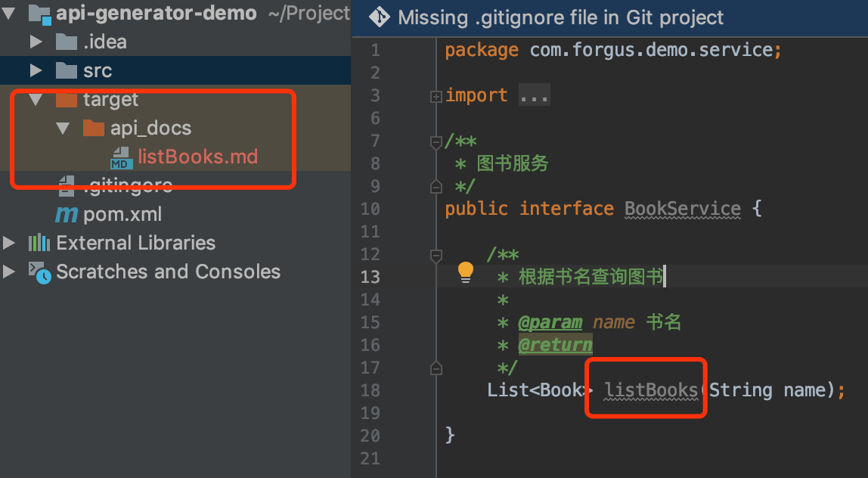The height and width of the screenshot is (478, 868).
Task: Collapse the target folder tree arrow
Action: pyautogui.click(x=36, y=100)
